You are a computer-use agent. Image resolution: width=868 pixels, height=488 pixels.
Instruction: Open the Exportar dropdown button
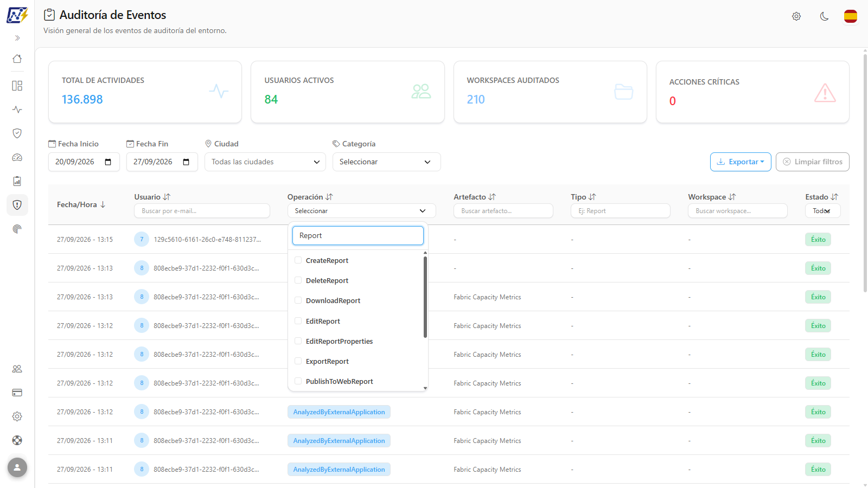[x=741, y=162]
